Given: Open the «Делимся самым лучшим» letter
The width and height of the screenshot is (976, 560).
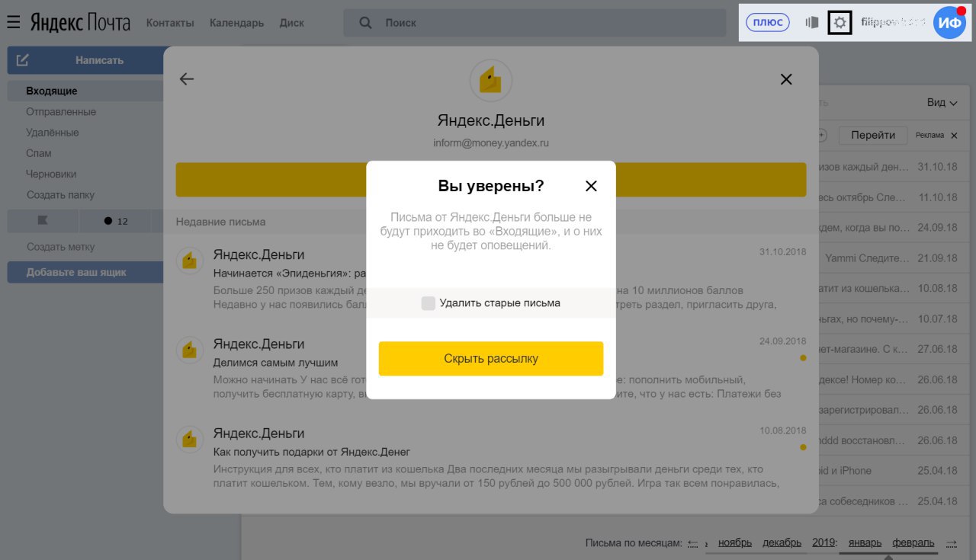Looking at the screenshot, I should [491, 367].
